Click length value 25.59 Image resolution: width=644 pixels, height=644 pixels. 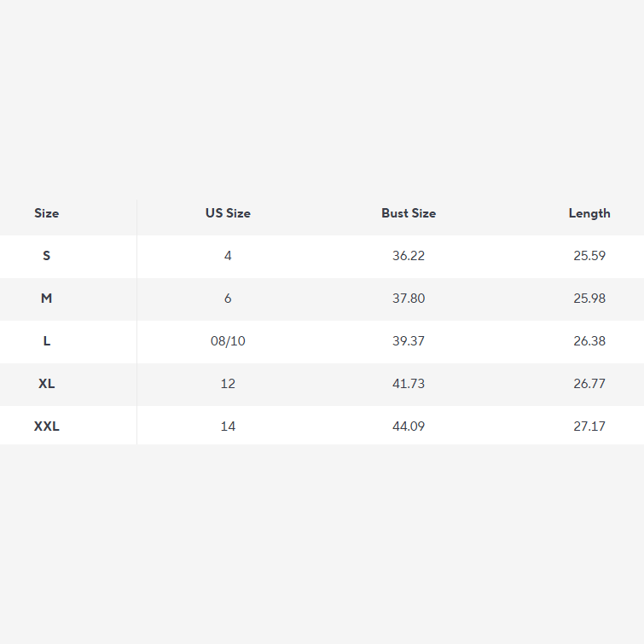(x=589, y=256)
